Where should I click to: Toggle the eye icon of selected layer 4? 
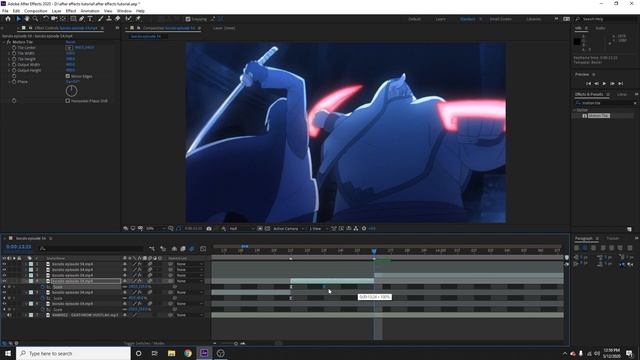[x=4, y=281]
